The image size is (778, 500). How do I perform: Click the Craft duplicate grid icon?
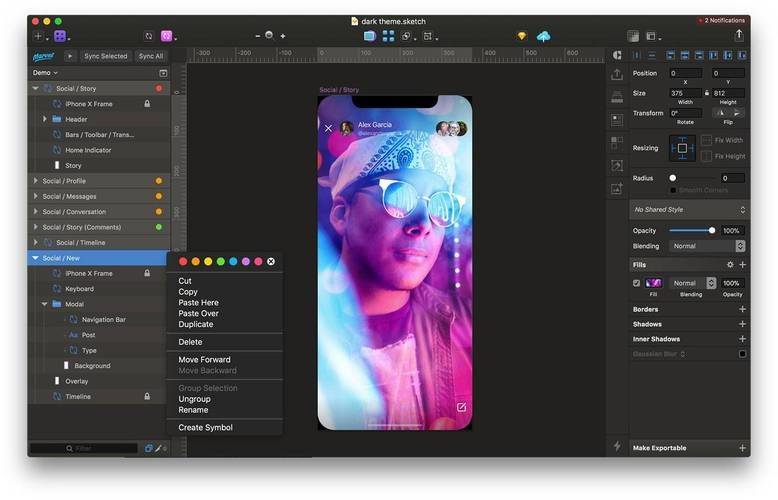tap(617, 143)
